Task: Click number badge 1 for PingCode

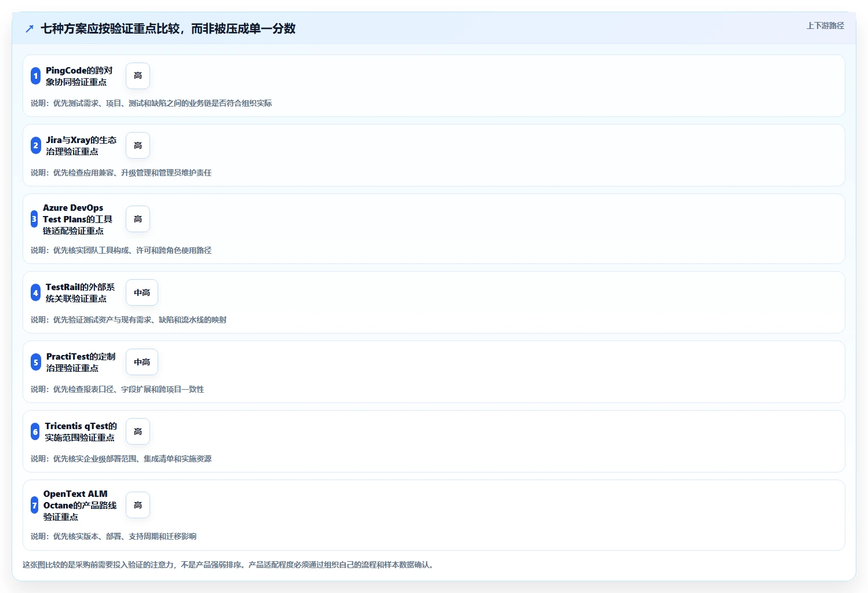Action: [35, 76]
